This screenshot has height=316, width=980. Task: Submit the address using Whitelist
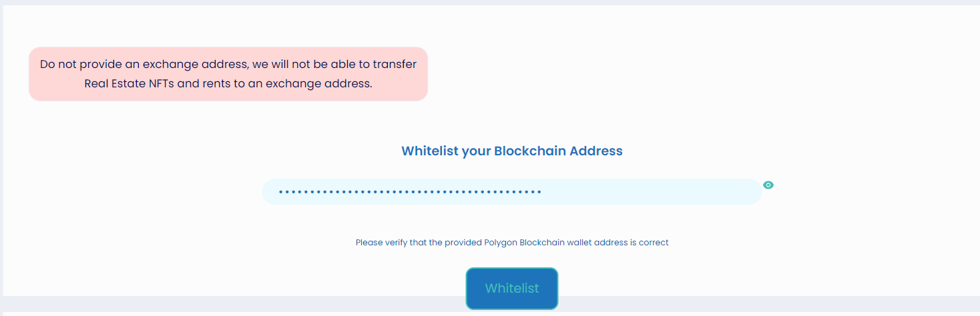pyautogui.click(x=511, y=289)
